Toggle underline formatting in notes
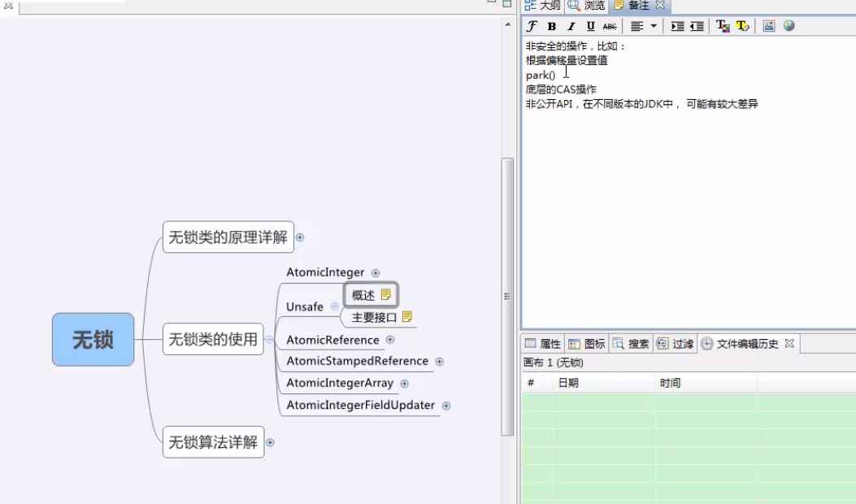856x504 pixels. (x=590, y=26)
